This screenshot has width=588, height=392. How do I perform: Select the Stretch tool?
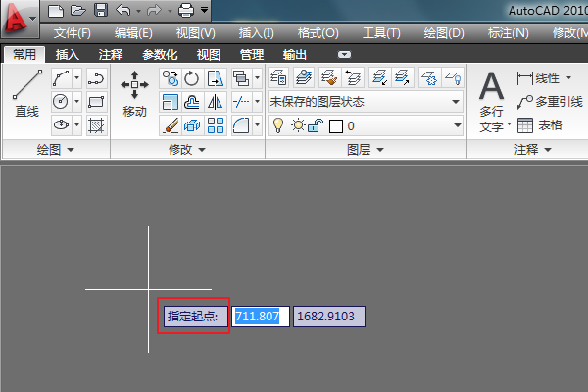point(216,78)
